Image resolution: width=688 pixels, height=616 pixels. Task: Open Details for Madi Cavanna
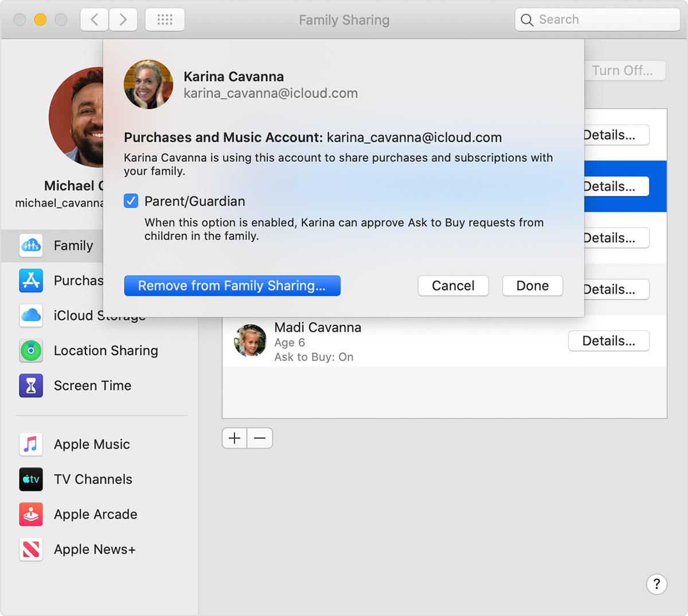point(608,341)
